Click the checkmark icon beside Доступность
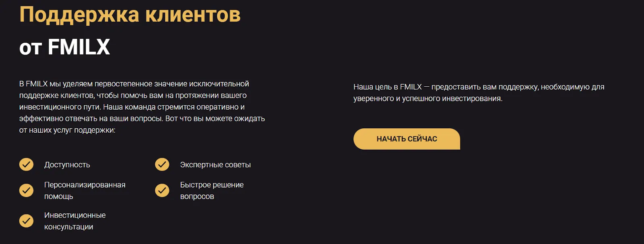 point(26,164)
